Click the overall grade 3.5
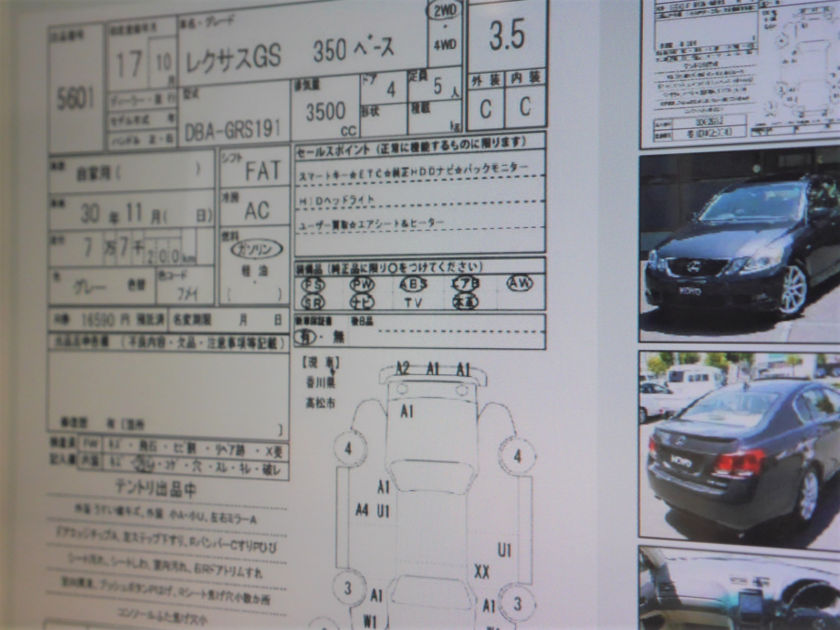The image size is (840, 630). pyautogui.click(x=507, y=35)
